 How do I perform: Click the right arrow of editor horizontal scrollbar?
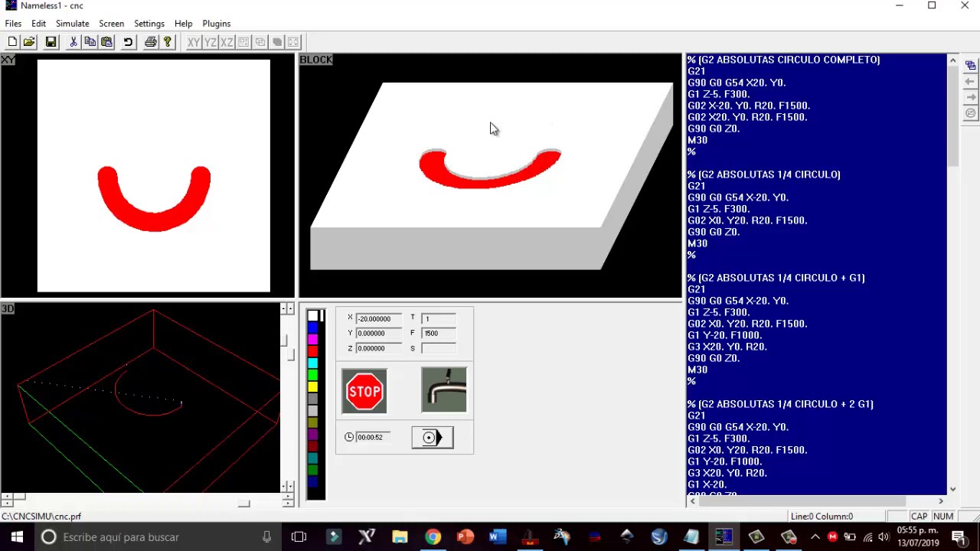tap(941, 501)
